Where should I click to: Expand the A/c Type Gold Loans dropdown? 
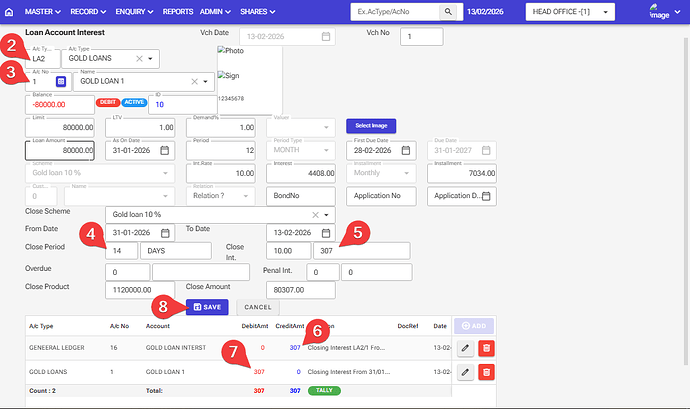[151, 59]
